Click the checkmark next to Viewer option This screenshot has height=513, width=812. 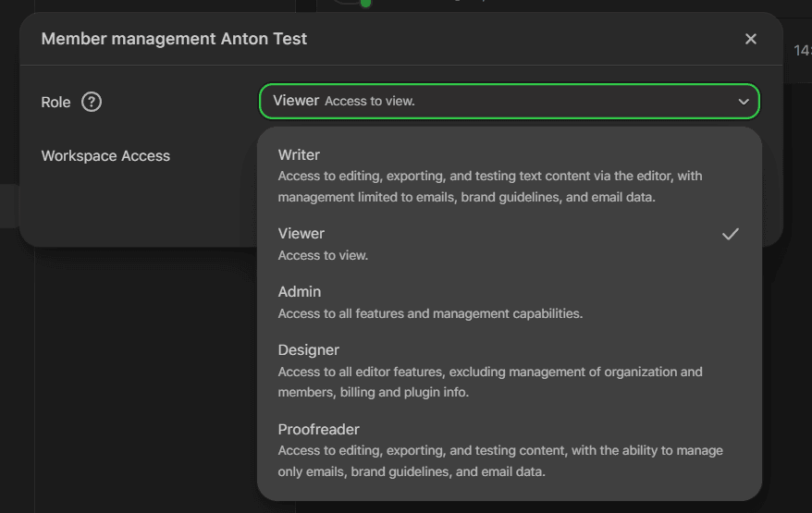(730, 234)
